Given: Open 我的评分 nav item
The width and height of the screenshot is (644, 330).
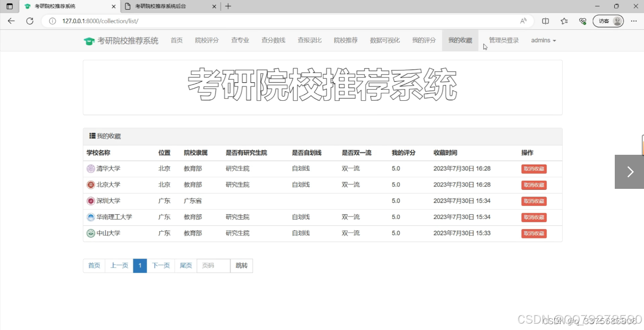Looking at the screenshot, I should coord(424,40).
